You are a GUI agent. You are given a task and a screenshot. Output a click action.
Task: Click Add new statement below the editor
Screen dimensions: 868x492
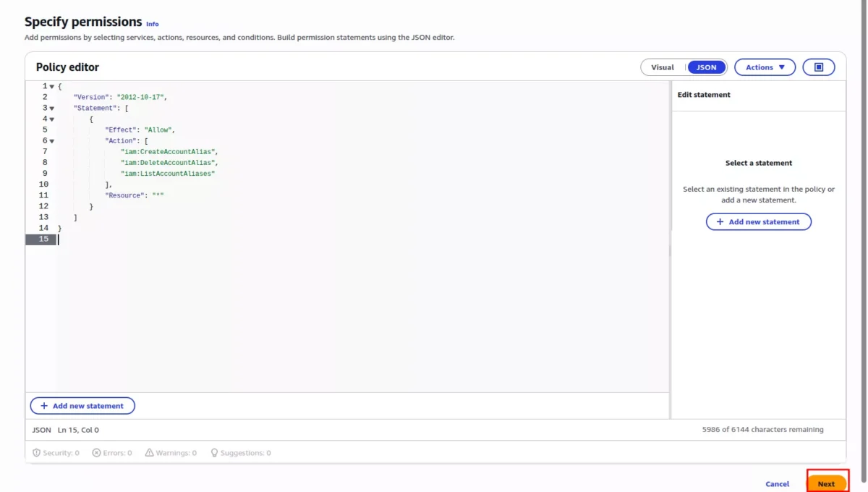(x=82, y=406)
